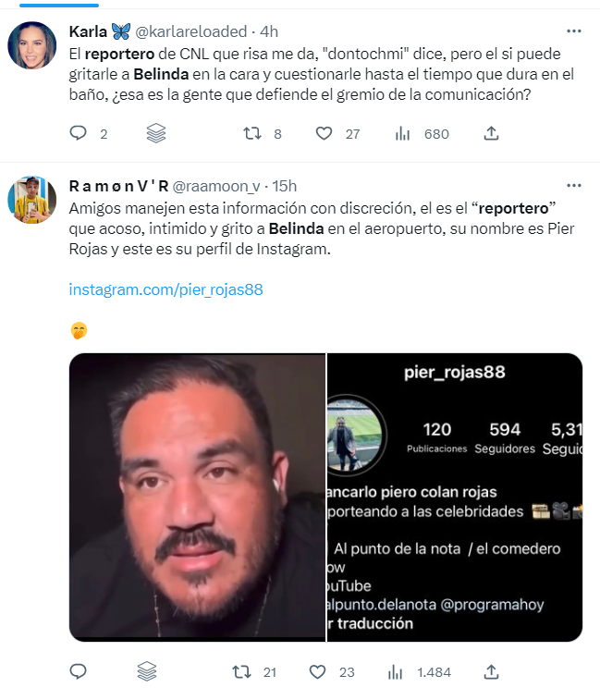Retweet Karla's post with 8 retweets
Viewport: 600px width, 700px height.
252,133
